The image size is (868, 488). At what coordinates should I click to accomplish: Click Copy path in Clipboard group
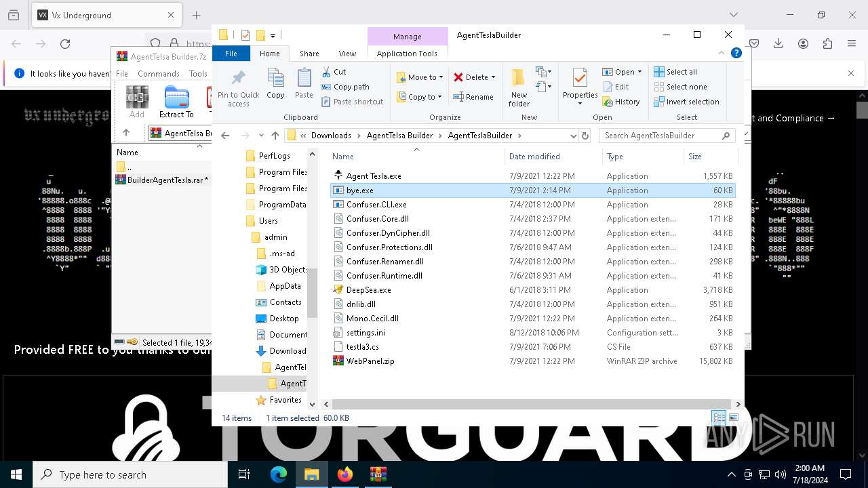(345, 87)
